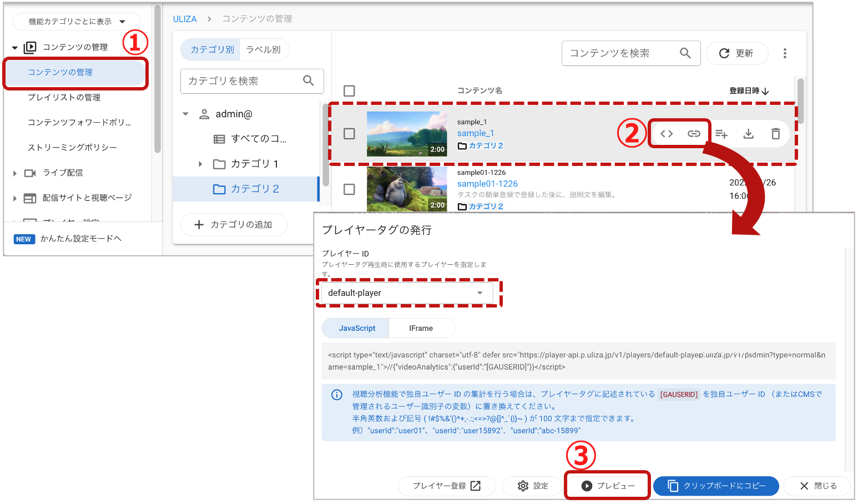Click the link icon for sample_1
Image resolution: width=858 pixels, height=504 pixels.
694,134
